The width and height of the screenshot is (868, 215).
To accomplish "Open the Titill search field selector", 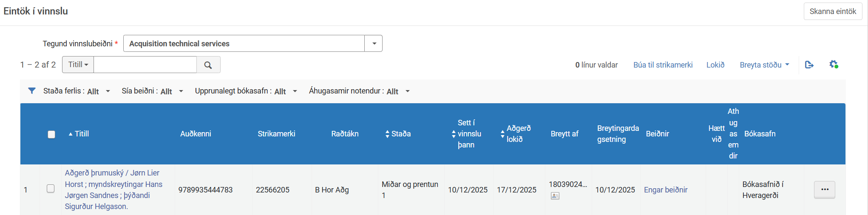I will click(78, 65).
